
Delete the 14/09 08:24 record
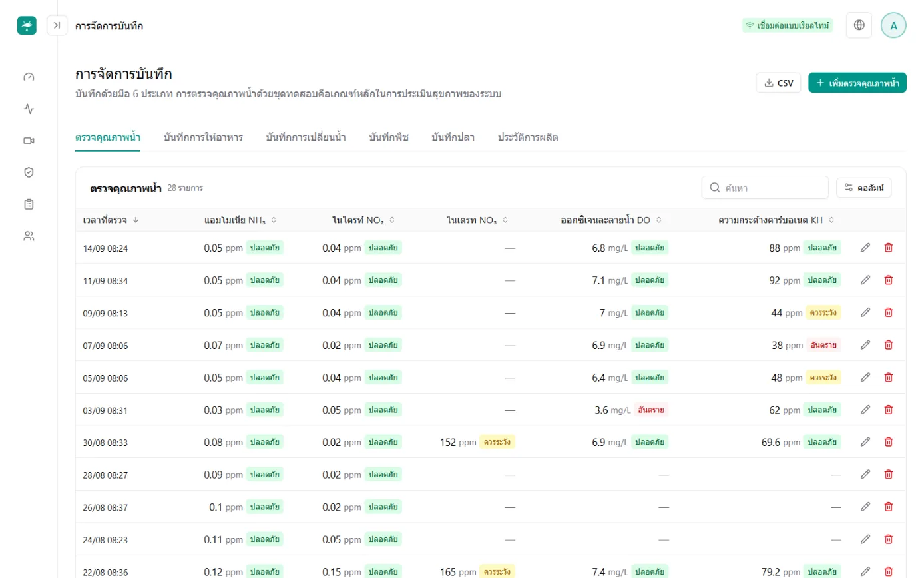888,248
